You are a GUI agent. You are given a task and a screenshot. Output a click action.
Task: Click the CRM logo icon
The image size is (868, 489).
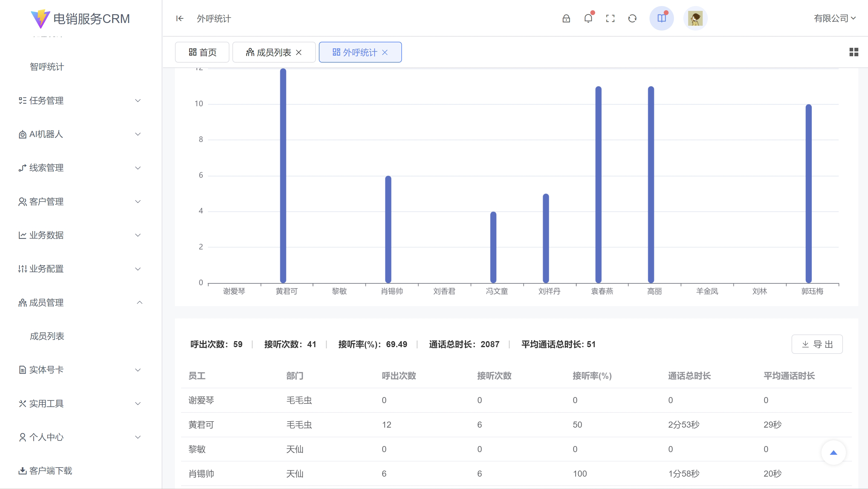[40, 18]
